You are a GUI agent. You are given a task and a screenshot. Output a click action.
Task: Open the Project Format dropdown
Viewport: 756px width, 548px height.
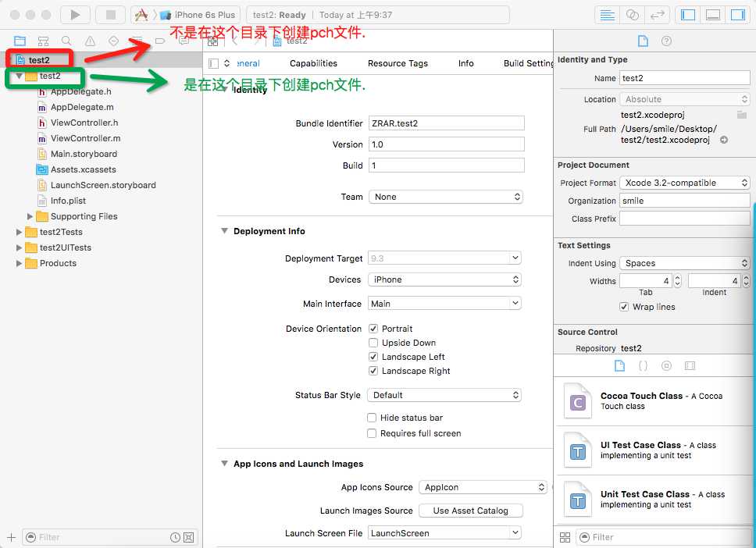click(x=685, y=183)
